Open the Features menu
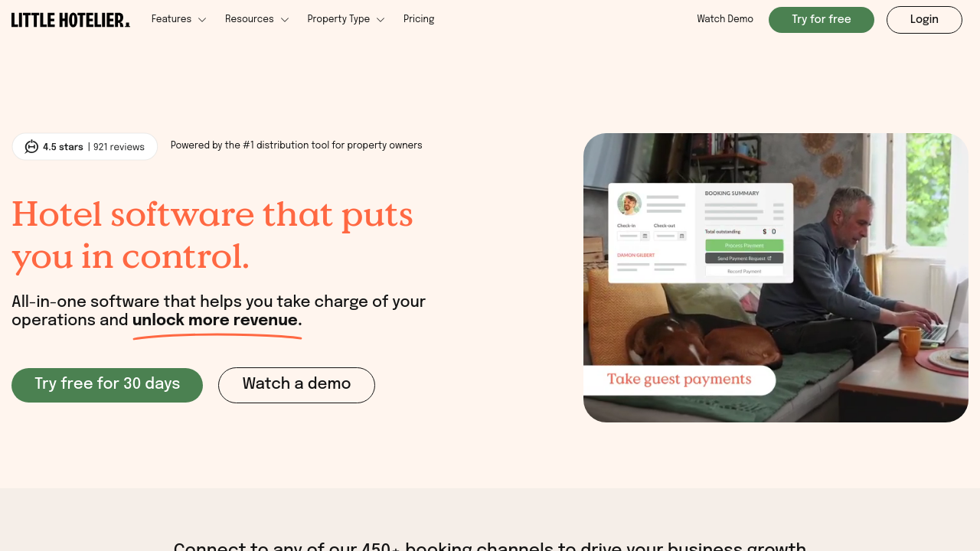The image size is (980, 551). (171, 19)
